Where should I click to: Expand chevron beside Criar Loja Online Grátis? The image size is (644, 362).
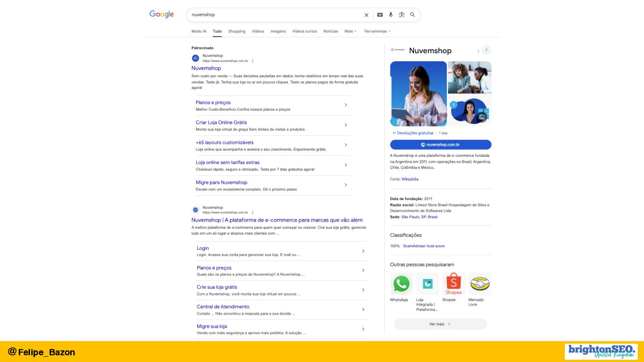point(346,125)
